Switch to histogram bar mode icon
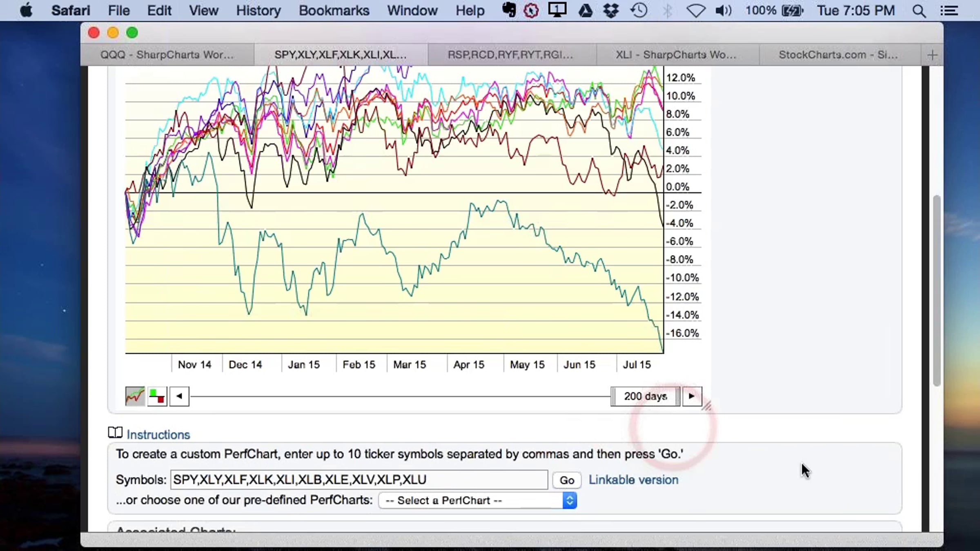 [157, 396]
